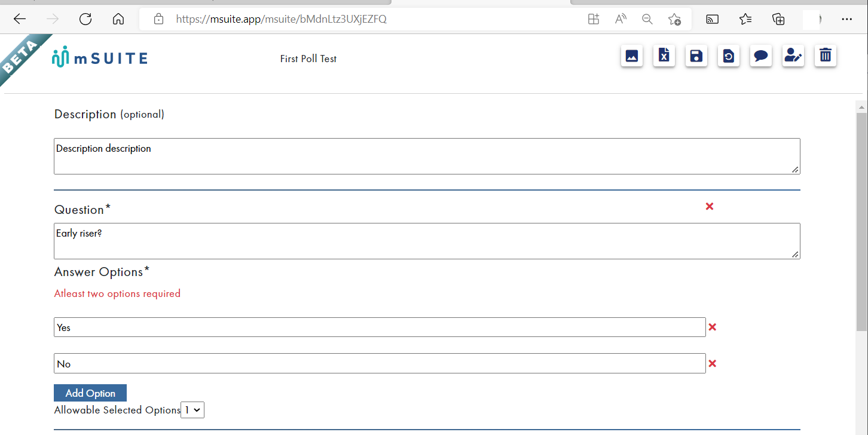
Task: Refresh the msuite.app page
Action: [x=85, y=19]
